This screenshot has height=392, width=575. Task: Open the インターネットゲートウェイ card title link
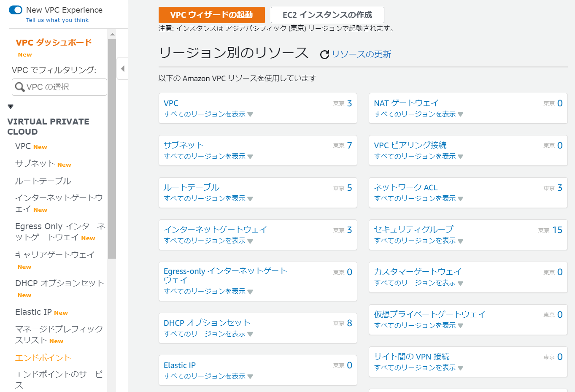tap(216, 230)
